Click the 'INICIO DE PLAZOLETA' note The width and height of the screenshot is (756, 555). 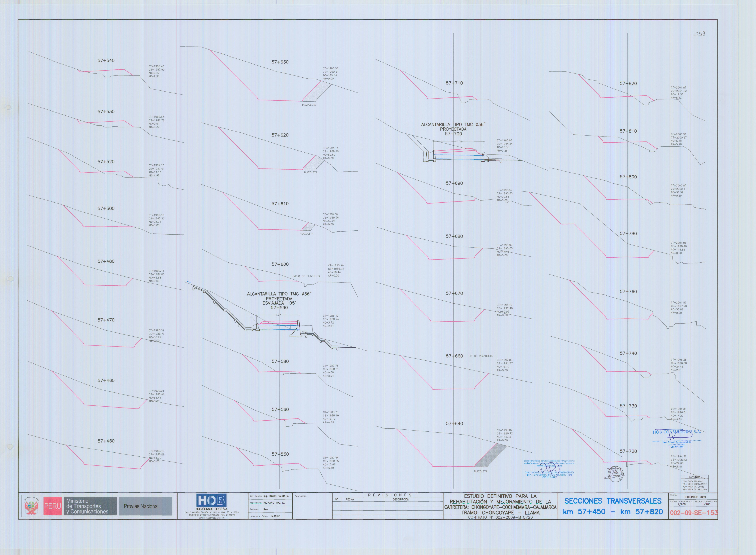[306, 276]
